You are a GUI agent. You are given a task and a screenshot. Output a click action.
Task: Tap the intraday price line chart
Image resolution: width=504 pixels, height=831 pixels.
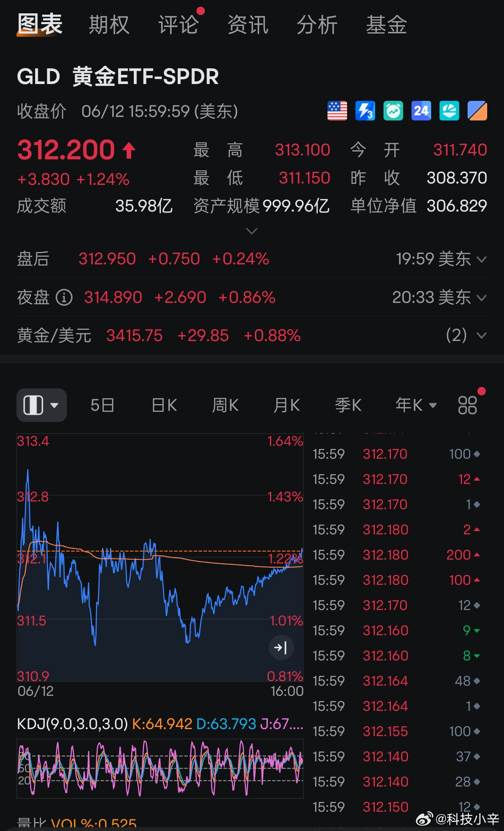[x=160, y=558]
